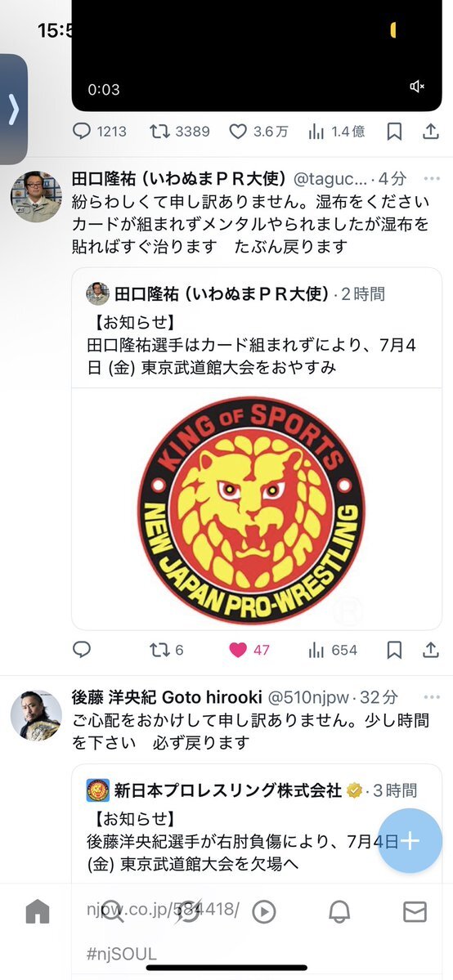The image size is (453, 980).
Task: Unmute the video with the speaker icon
Action: [x=417, y=87]
